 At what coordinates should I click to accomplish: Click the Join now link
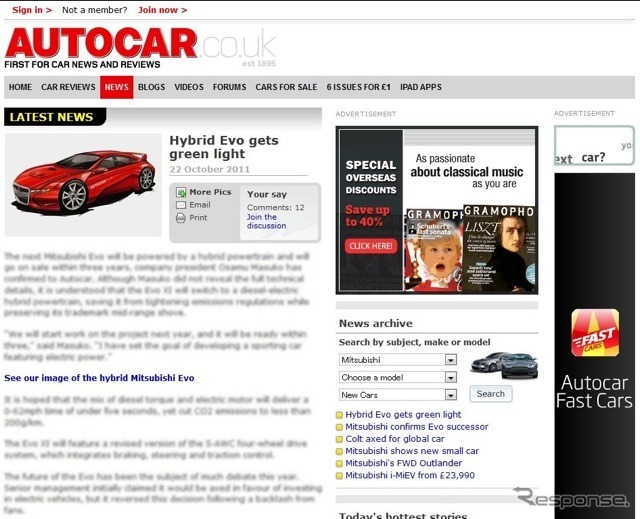162,10
